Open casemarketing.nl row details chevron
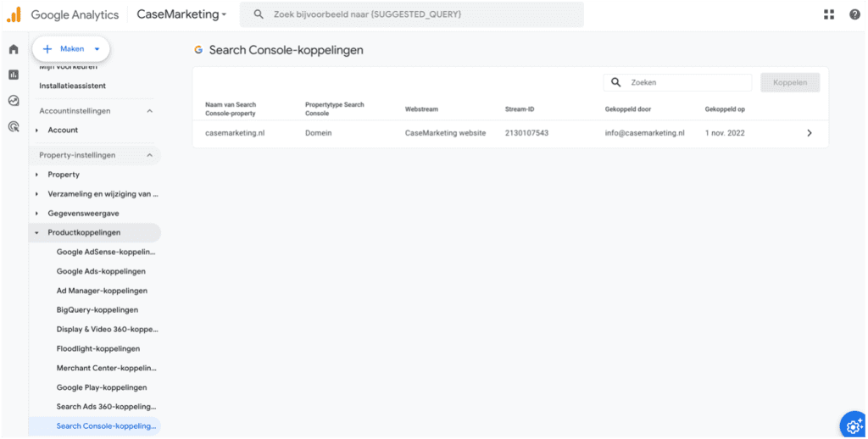868x439 pixels. coord(810,133)
